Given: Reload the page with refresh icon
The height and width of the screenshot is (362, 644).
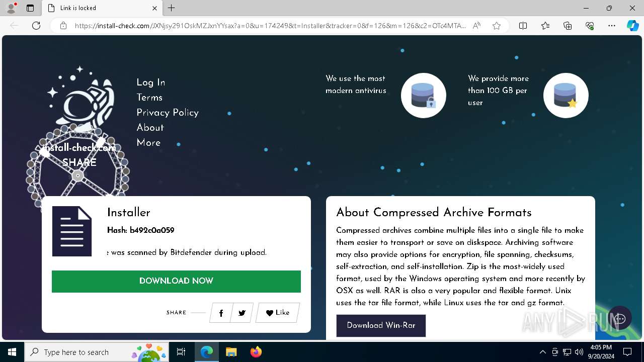Looking at the screenshot, I should [36, 26].
